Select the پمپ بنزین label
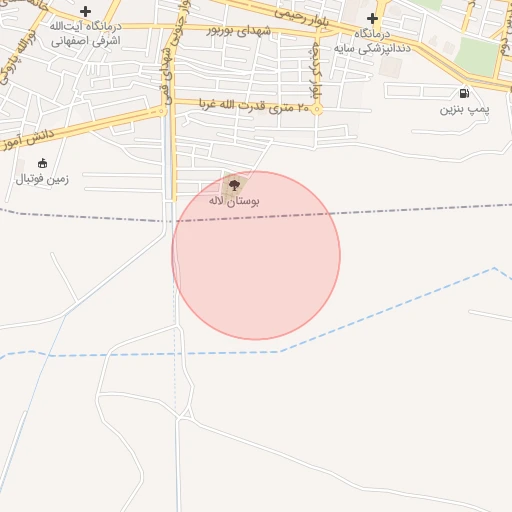512x512 pixels. click(x=465, y=109)
